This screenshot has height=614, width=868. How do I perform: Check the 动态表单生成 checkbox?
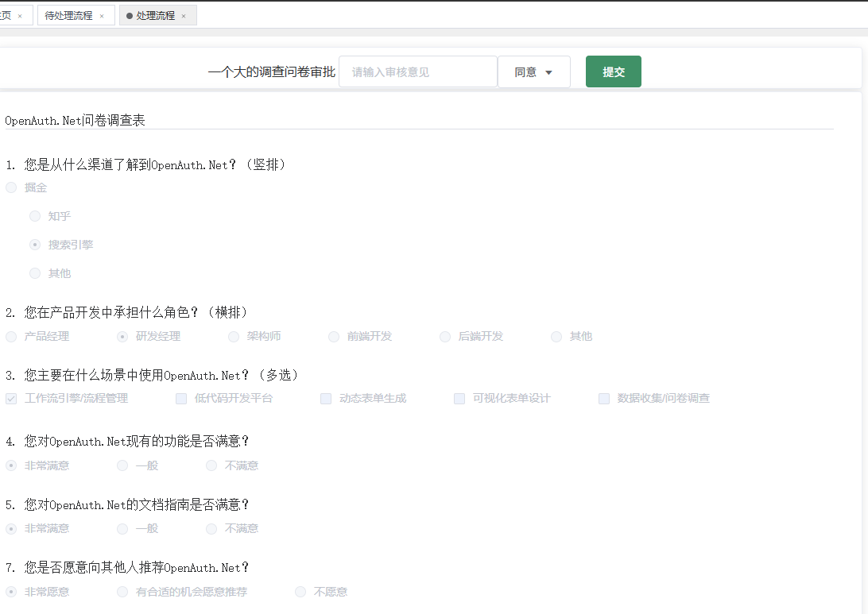tap(326, 398)
